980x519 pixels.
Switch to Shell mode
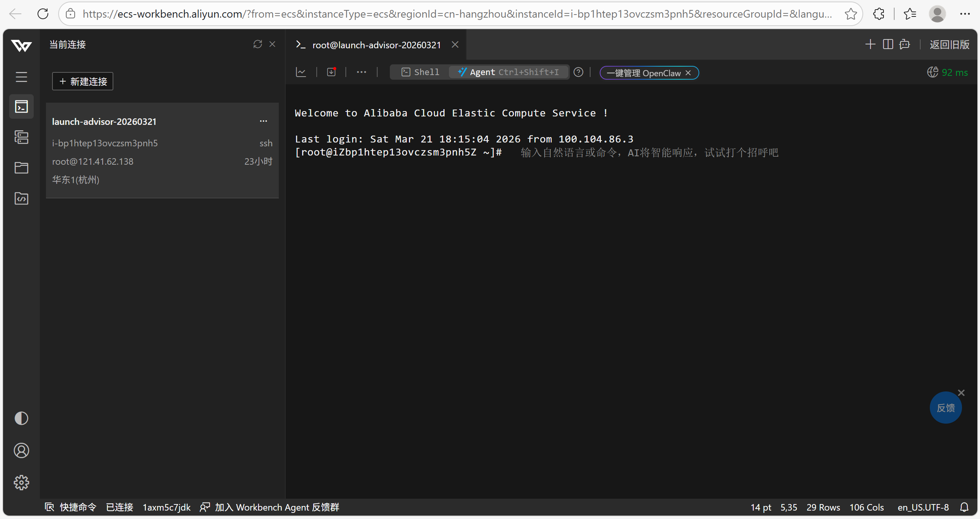pyautogui.click(x=420, y=72)
